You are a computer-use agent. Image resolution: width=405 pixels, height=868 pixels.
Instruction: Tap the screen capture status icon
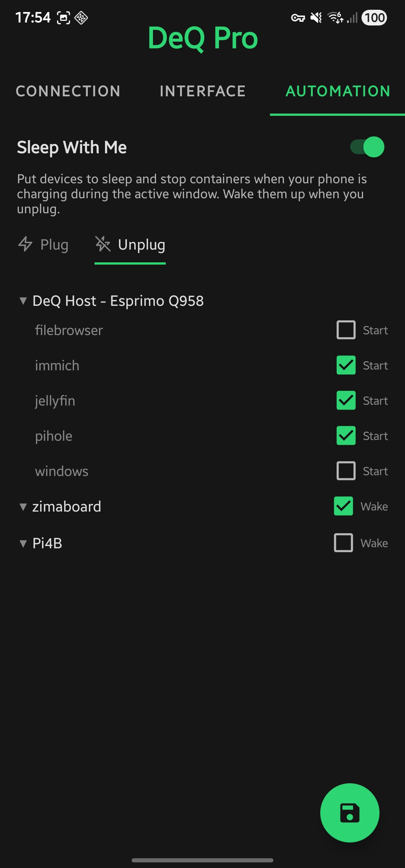coord(63,18)
